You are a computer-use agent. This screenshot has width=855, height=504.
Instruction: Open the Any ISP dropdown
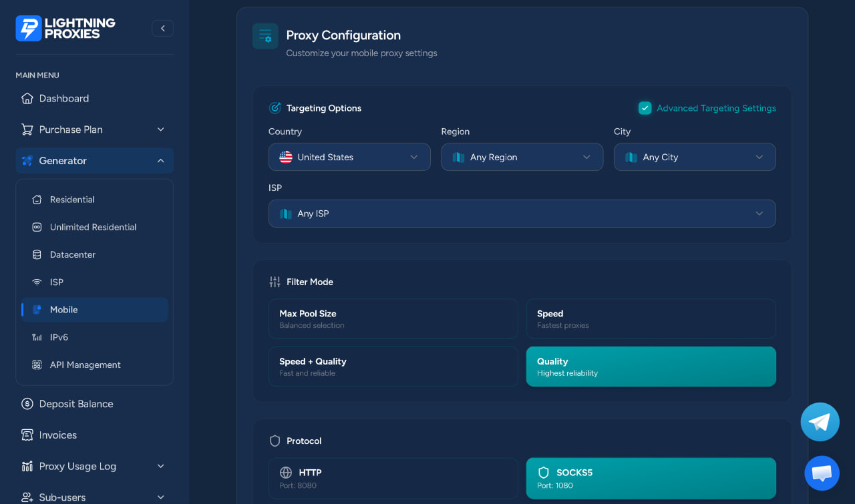pyautogui.click(x=522, y=214)
